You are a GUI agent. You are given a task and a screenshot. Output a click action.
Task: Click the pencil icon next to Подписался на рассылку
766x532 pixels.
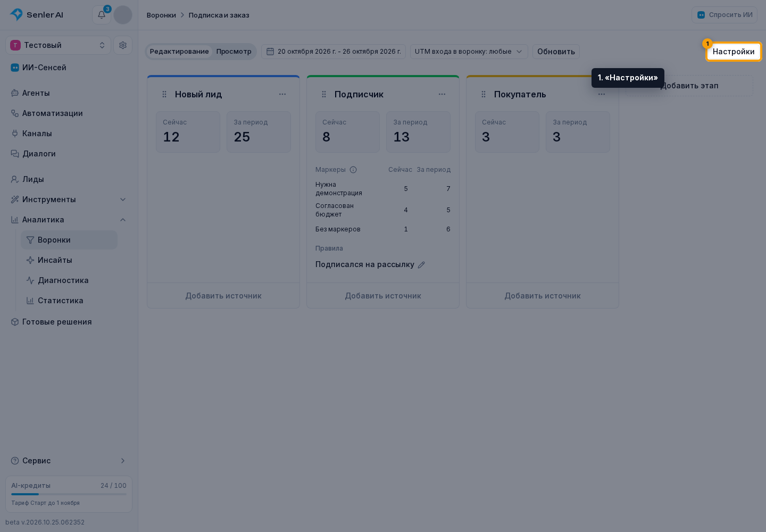pos(421,265)
